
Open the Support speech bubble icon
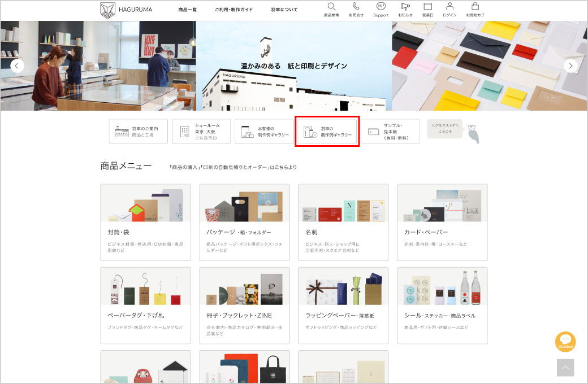pyautogui.click(x=381, y=7)
